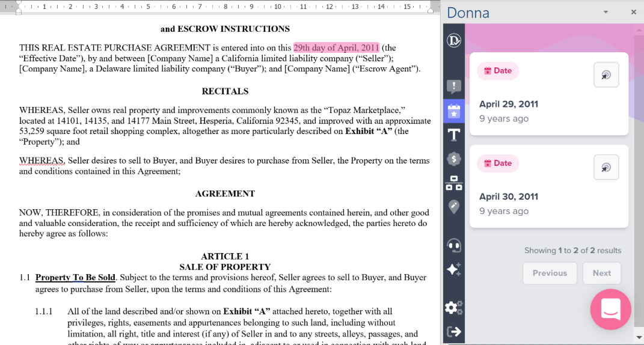Open Donna settings gears icon
This screenshot has width=644, height=345.
point(454,307)
